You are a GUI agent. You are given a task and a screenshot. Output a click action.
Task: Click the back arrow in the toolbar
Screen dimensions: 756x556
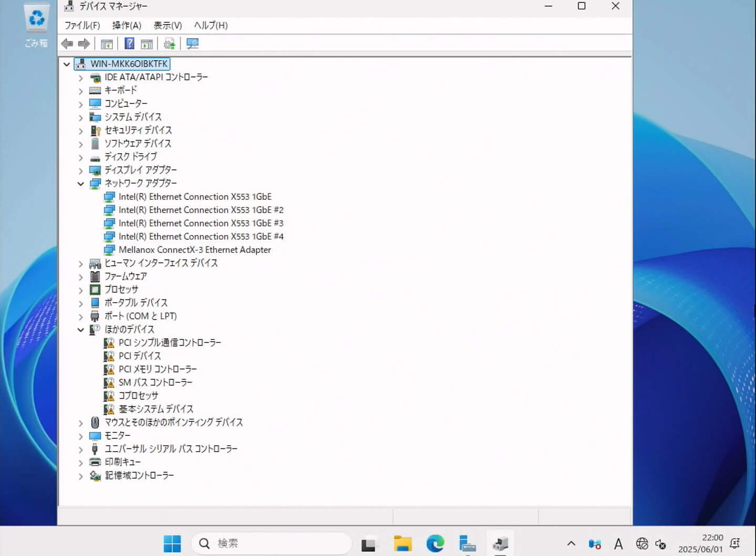(x=67, y=44)
